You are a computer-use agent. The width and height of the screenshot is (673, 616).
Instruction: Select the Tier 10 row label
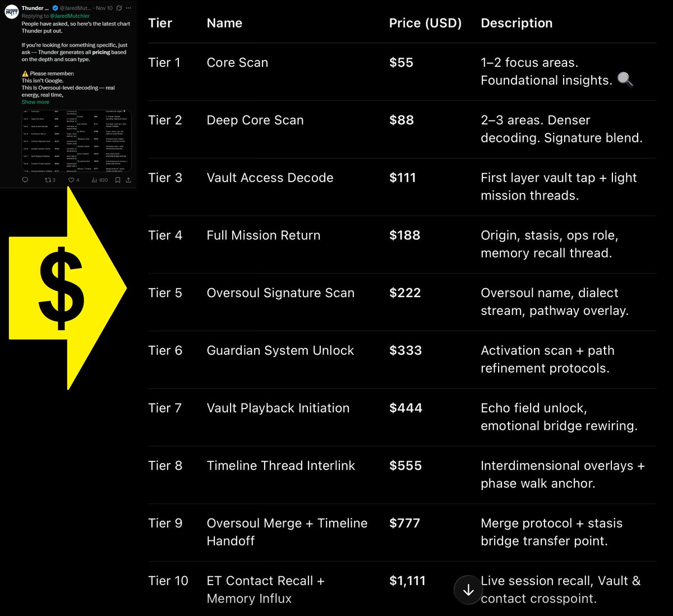point(168,581)
